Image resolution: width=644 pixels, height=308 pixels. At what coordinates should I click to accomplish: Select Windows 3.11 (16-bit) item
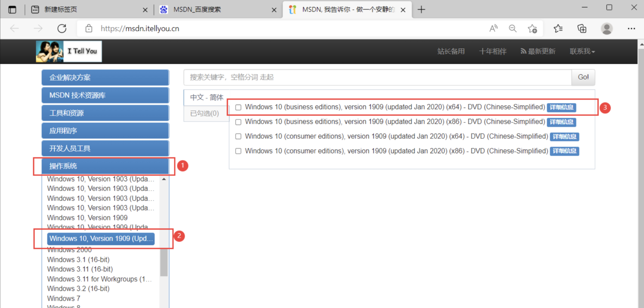coord(80,269)
